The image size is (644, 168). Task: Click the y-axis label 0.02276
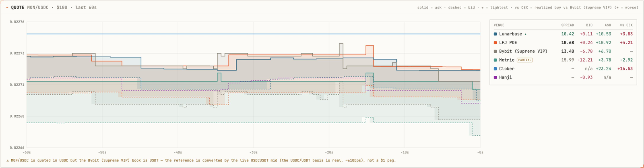[x=17, y=22]
